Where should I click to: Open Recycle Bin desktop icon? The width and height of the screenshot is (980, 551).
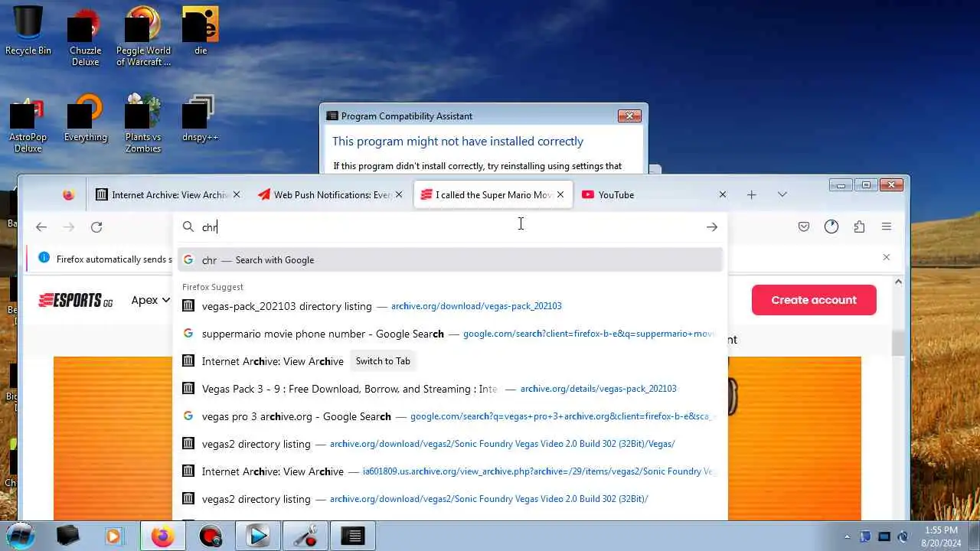(28, 31)
